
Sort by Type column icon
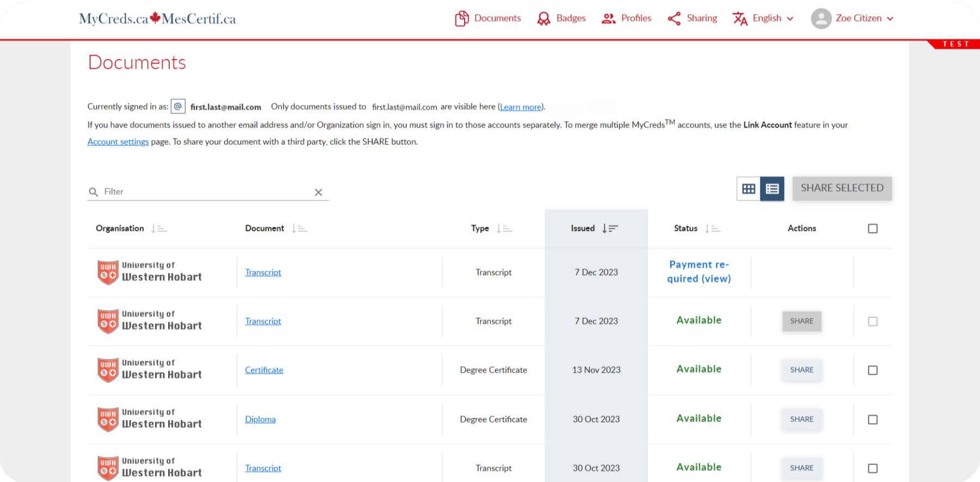point(504,228)
